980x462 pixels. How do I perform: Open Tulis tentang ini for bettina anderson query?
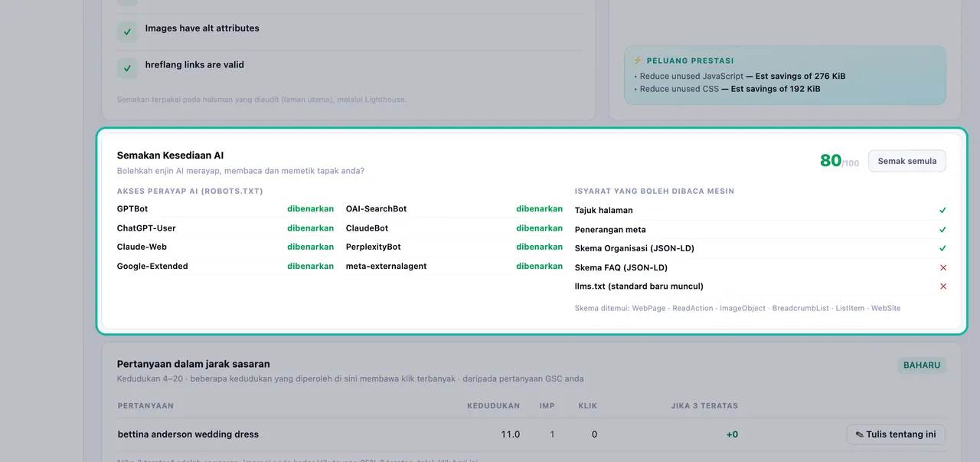(x=896, y=434)
